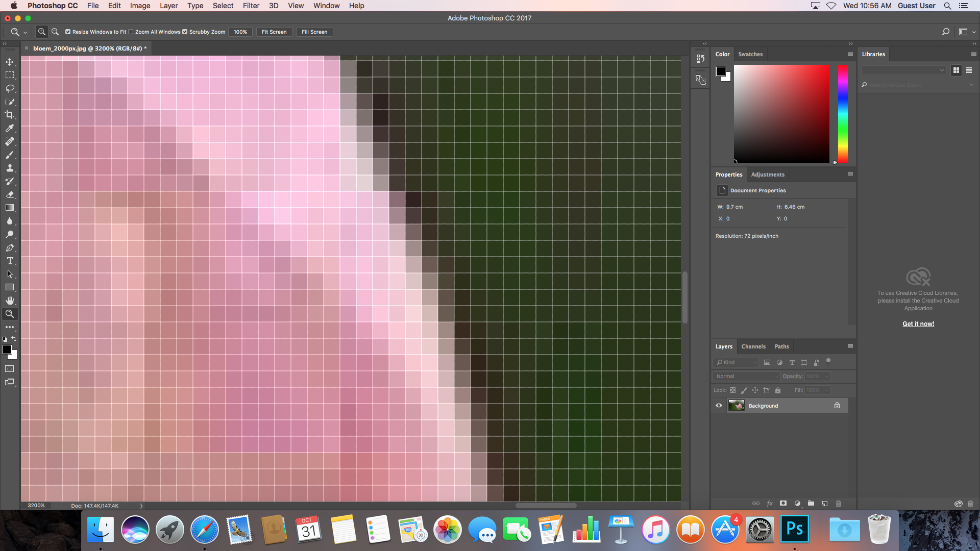
Task: Select the Clone Stamp tool
Action: pos(10,168)
